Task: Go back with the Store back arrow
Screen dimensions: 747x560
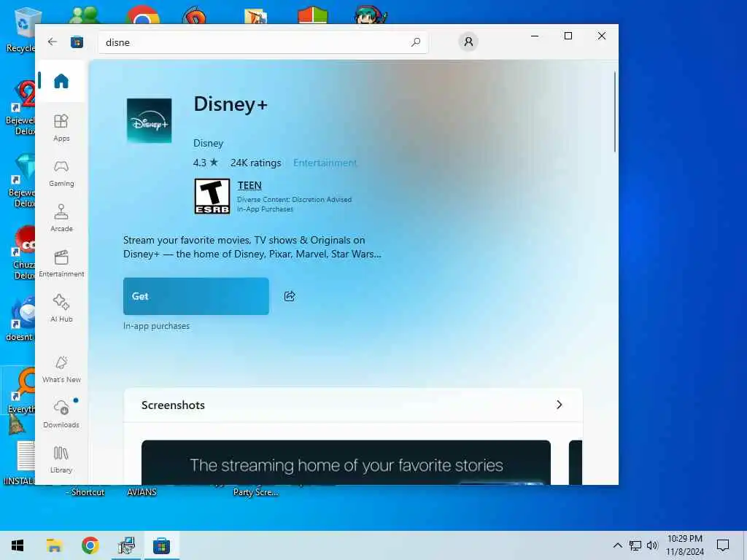Action: pos(53,42)
